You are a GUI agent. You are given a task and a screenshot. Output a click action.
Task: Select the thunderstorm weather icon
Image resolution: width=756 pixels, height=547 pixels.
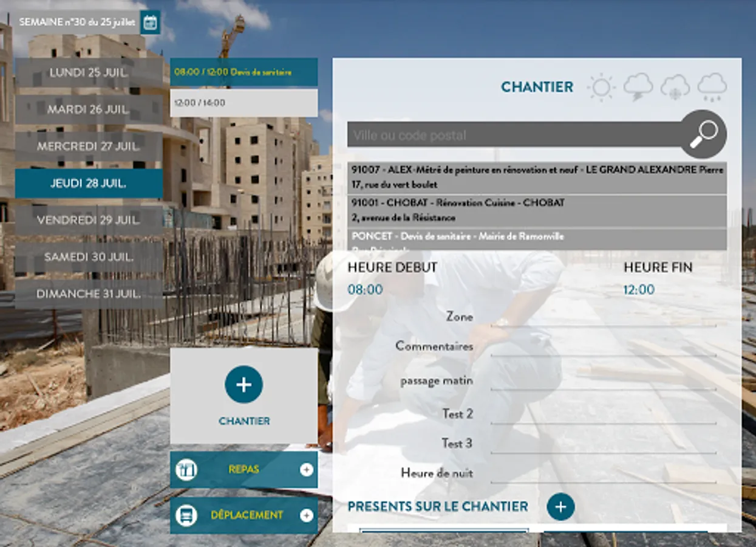638,87
